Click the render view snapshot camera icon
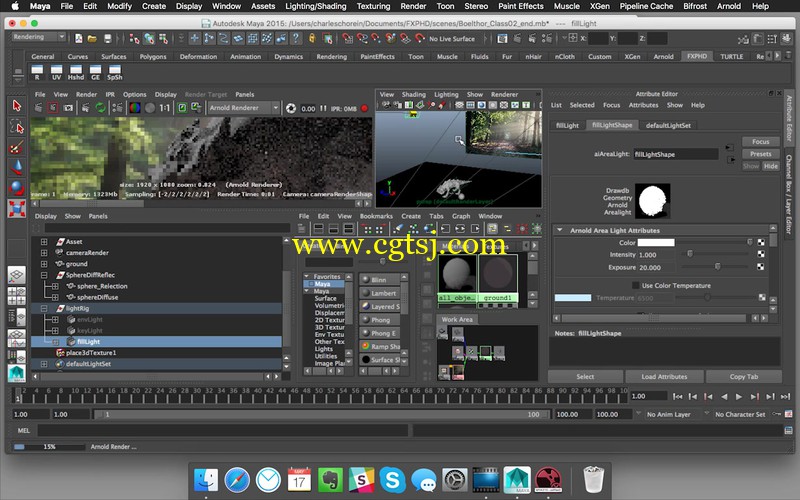800x500 pixels. point(68,108)
